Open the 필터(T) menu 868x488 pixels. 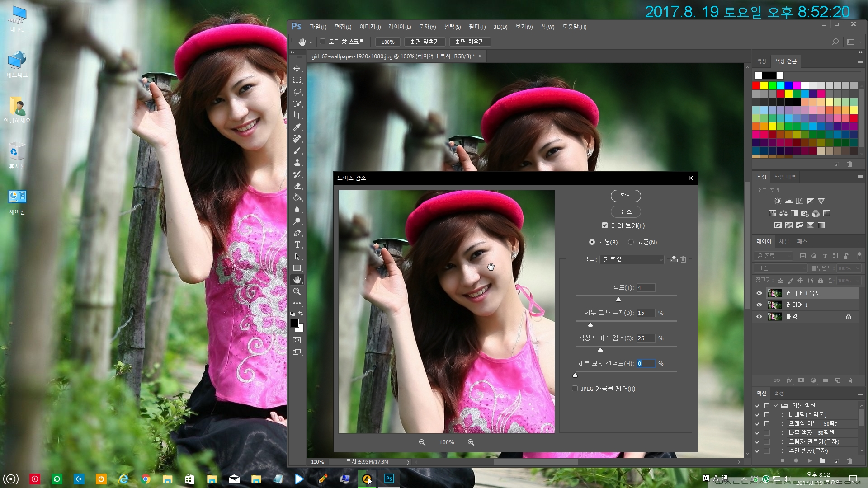pyautogui.click(x=477, y=27)
